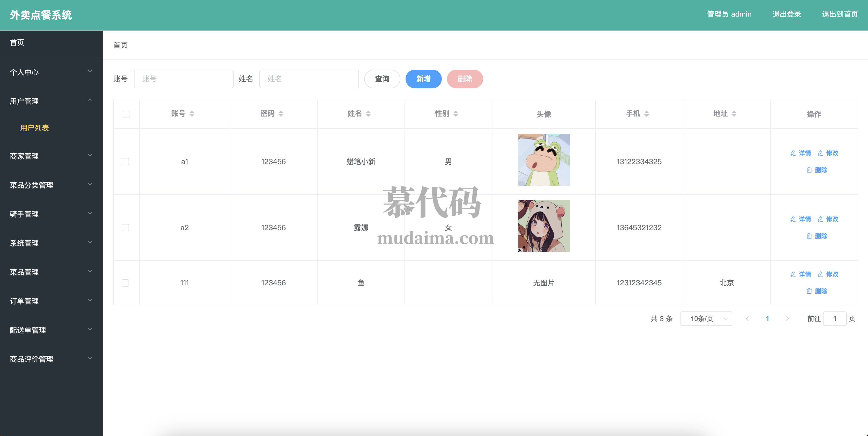Click the trash icon for user 111
The image size is (868, 436).
pyautogui.click(x=809, y=291)
